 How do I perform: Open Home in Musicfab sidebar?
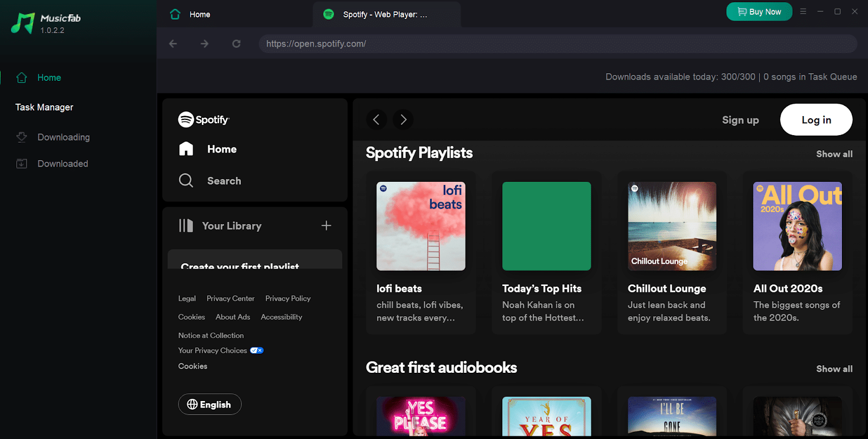[x=49, y=78]
